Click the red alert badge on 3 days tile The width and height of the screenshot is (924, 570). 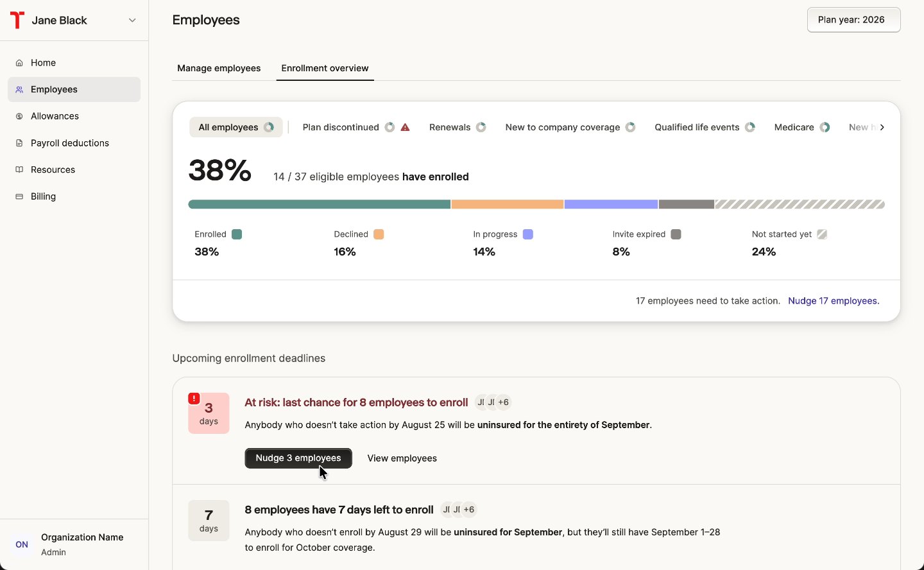[194, 399]
